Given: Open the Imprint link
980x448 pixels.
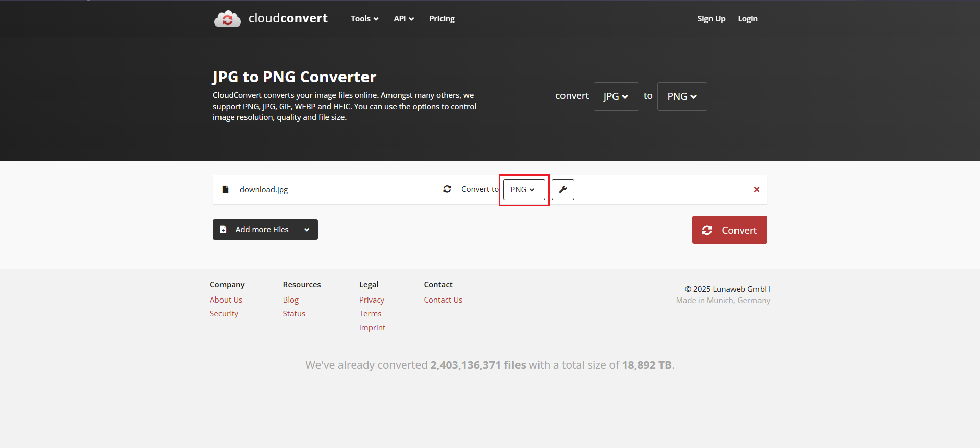Looking at the screenshot, I should 372,328.
